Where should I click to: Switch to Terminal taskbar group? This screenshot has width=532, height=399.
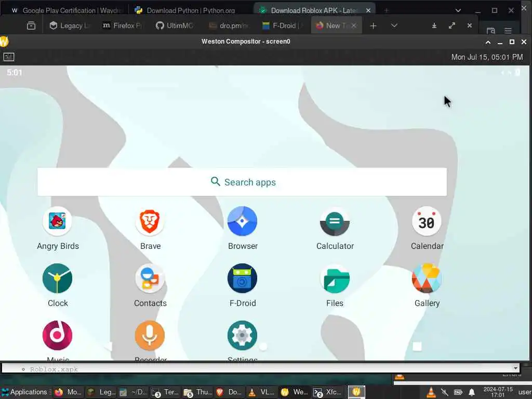[x=165, y=392]
